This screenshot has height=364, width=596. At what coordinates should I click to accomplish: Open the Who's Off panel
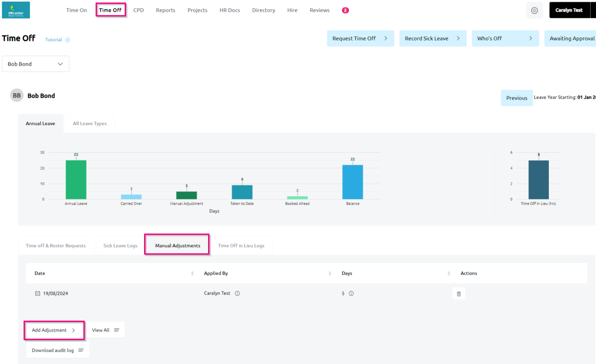(505, 38)
